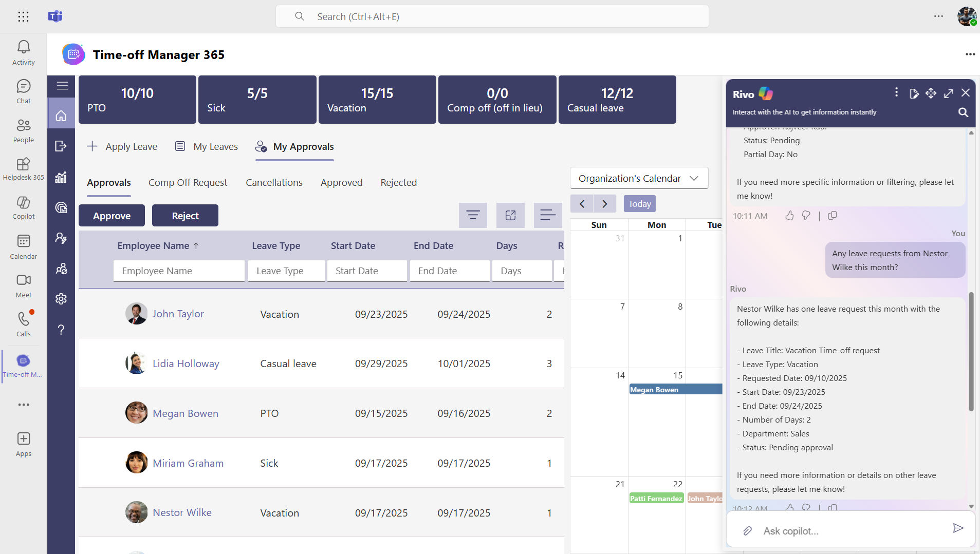Screen dimensions: 980x554
Task: Open the Lidia Holloway employee link
Action: coord(186,364)
